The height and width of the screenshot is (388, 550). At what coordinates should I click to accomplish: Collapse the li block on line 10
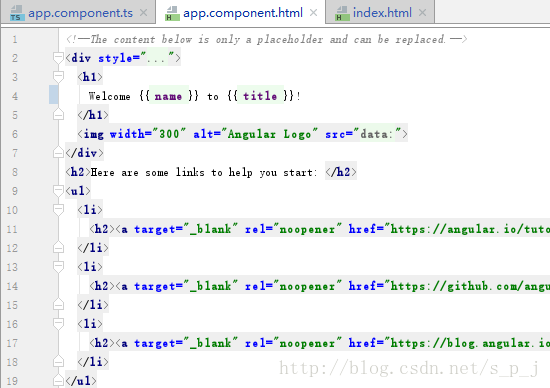[x=58, y=209]
